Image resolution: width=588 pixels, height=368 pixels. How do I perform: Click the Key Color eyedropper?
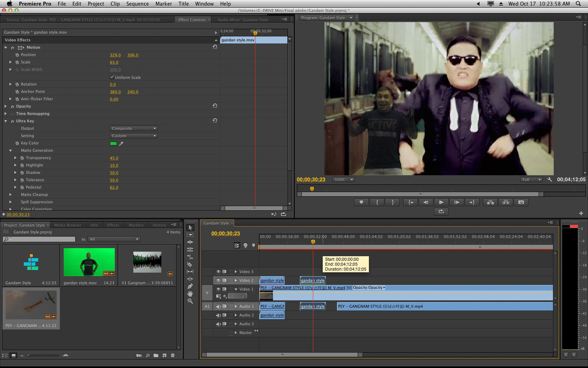click(121, 143)
